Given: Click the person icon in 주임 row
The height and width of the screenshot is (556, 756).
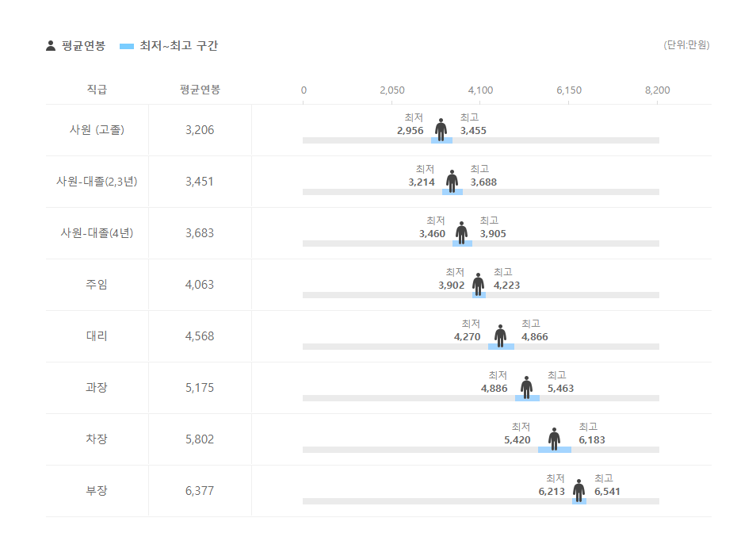Looking at the screenshot, I should point(478,284).
